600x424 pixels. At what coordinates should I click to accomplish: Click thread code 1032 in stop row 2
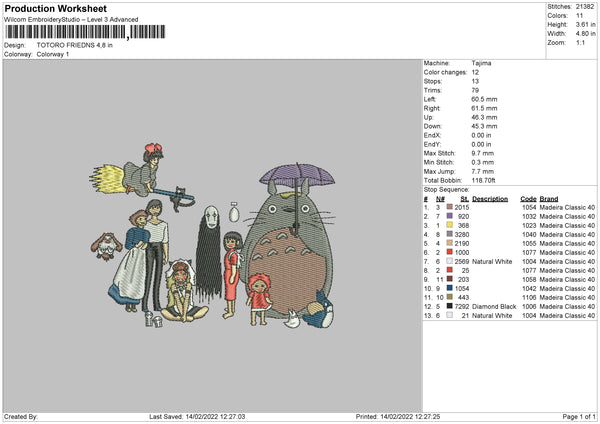[529, 217]
